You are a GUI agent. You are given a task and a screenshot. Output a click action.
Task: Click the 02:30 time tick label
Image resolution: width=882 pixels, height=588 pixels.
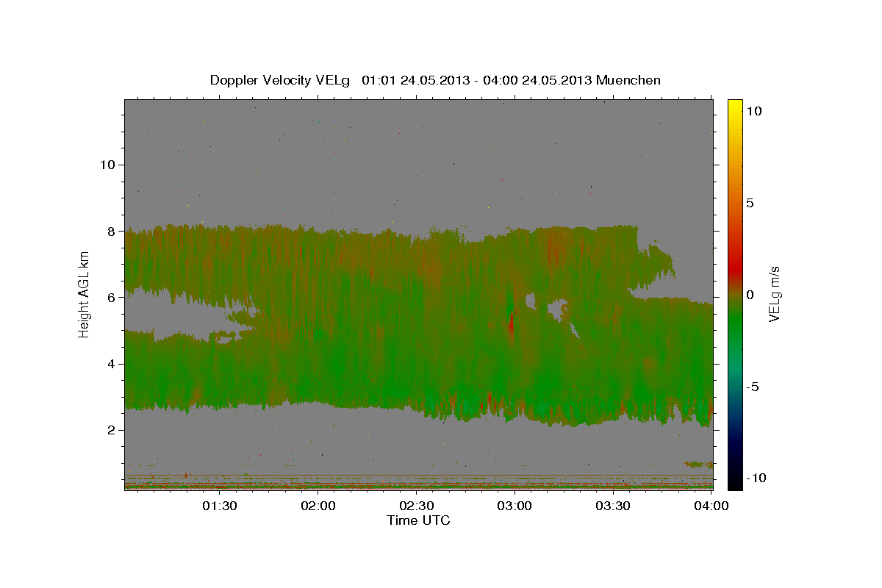pos(417,506)
